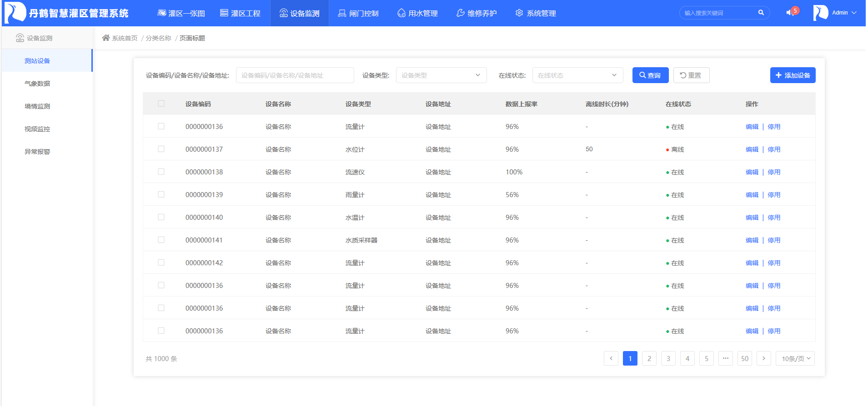The image size is (868, 406).
Task: Open 维修养护 in the top navigation
Action: pyautogui.click(x=477, y=13)
